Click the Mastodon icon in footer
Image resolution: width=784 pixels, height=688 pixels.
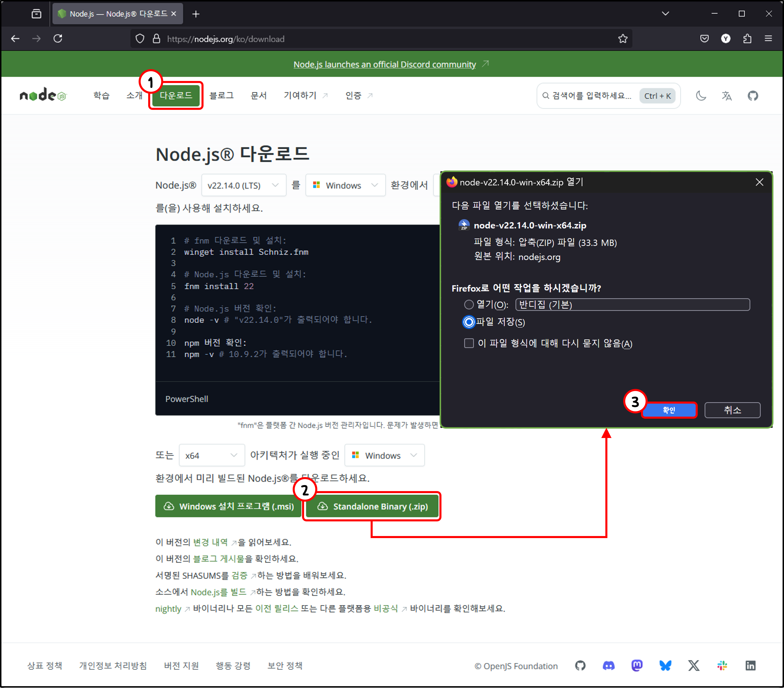click(x=637, y=666)
